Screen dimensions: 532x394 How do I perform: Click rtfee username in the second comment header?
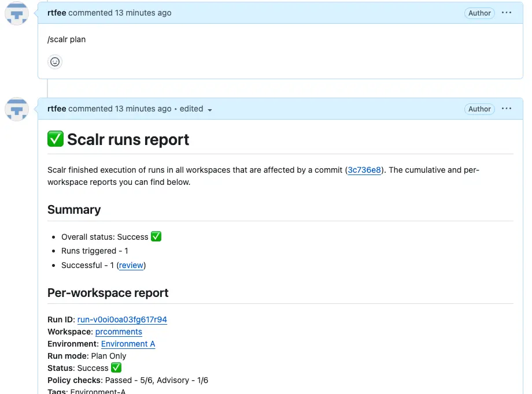(57, 109)
